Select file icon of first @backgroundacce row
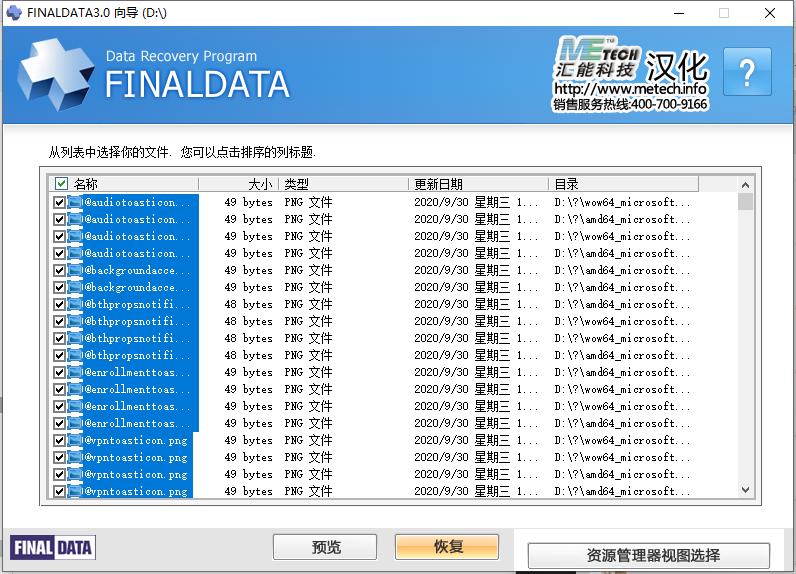Image resolution: width=796 pixels, height=574 pixels. tap(75, 270)
